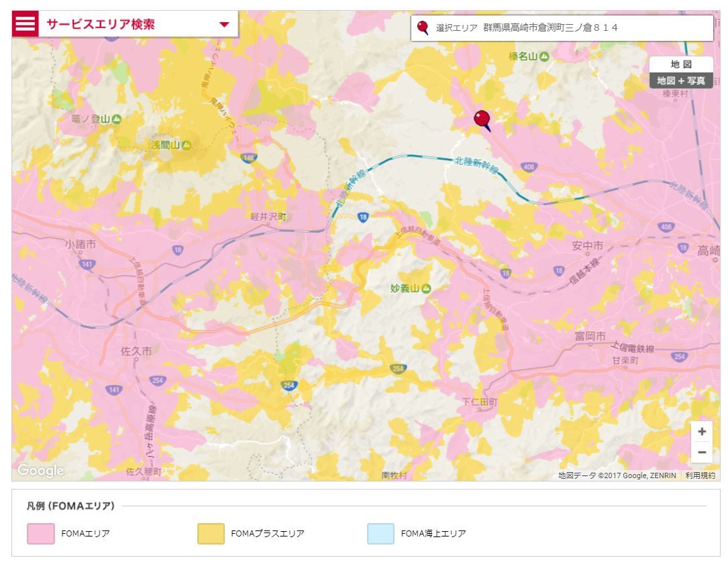Click the 妙義山 mountain marker icon
Viewport: 728px width, 566px height.
tap(426, 288)
